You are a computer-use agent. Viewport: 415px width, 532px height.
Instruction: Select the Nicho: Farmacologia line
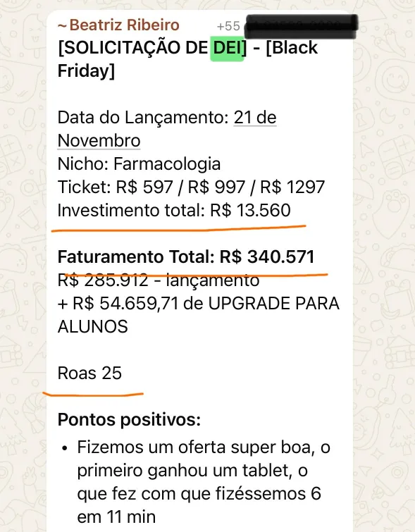(x=139, y=164)
